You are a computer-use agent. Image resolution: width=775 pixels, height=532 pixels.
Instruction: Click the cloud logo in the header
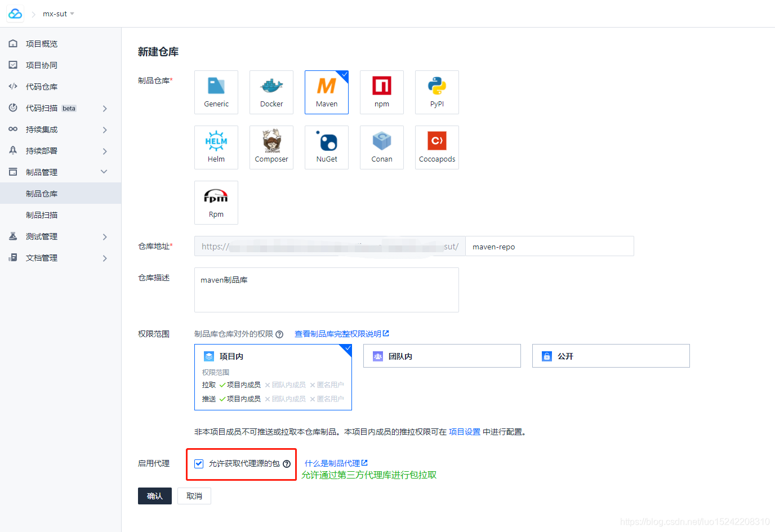pos(15,14)
